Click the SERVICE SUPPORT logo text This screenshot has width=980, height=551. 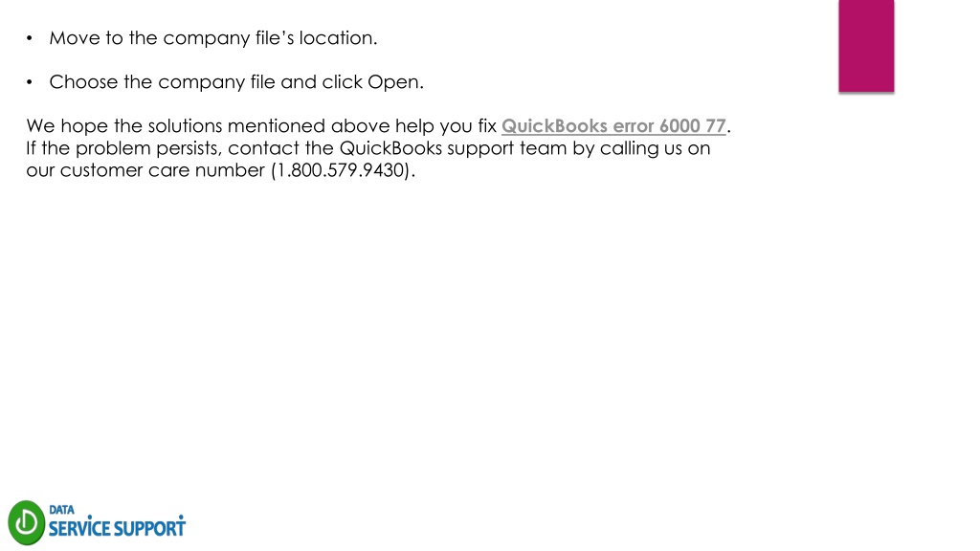click(x=117, y=528)
